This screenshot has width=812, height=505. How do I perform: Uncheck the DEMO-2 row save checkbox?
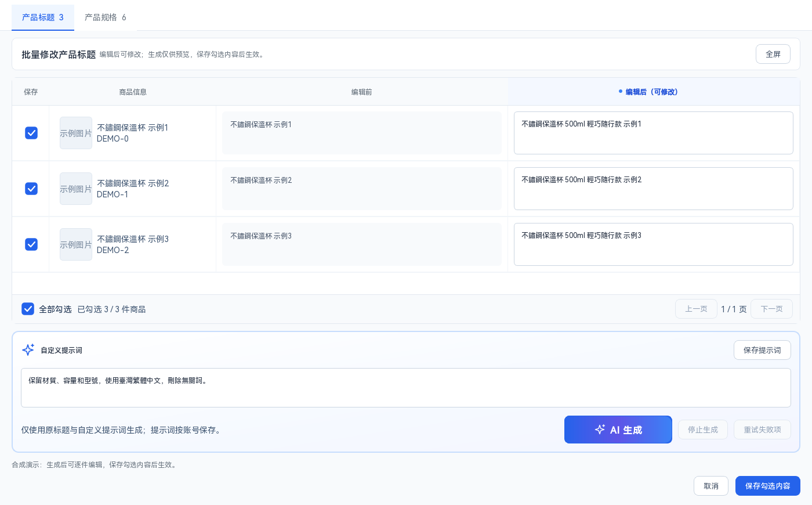(31, 244)
